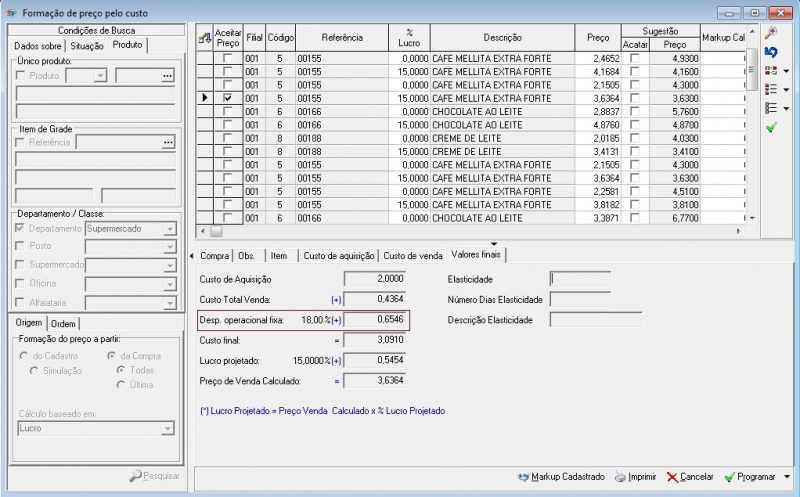Screen dimensions: 800x497
Task: Click ellipsis lookup button beside Produto field
Action: click(x=167, y=76)
